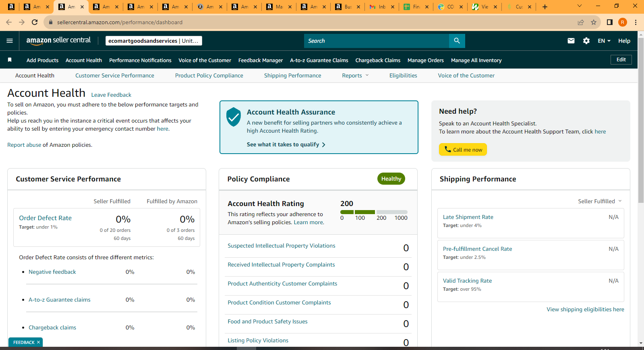Close the Gmail Inbox tab
Screen dimensions: 644x350
(x=393, y=7)
